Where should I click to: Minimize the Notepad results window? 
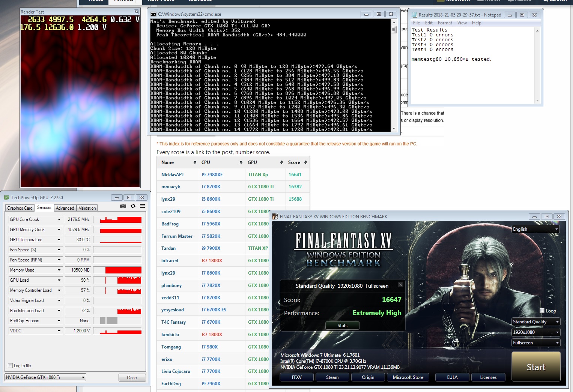coord(509,15)
